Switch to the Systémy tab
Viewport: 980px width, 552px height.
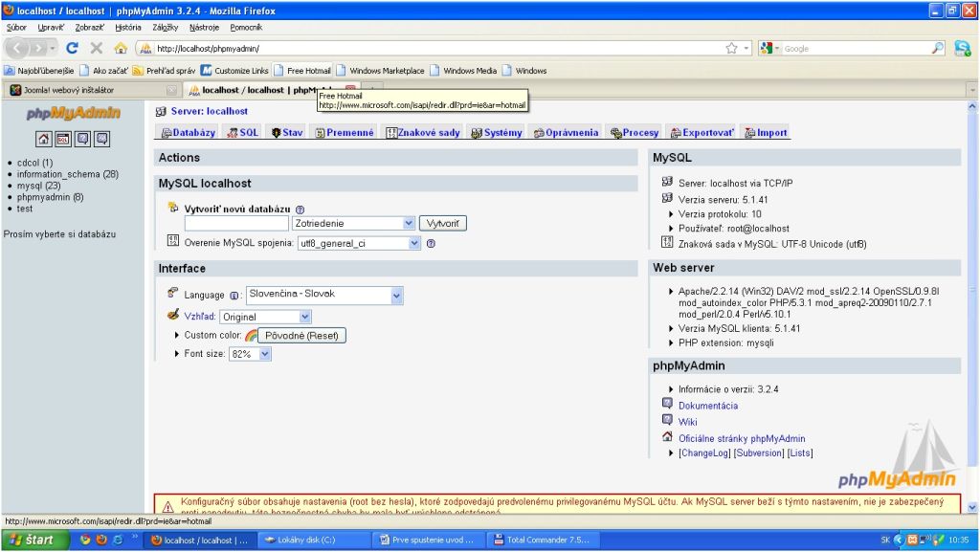[497, 132]
